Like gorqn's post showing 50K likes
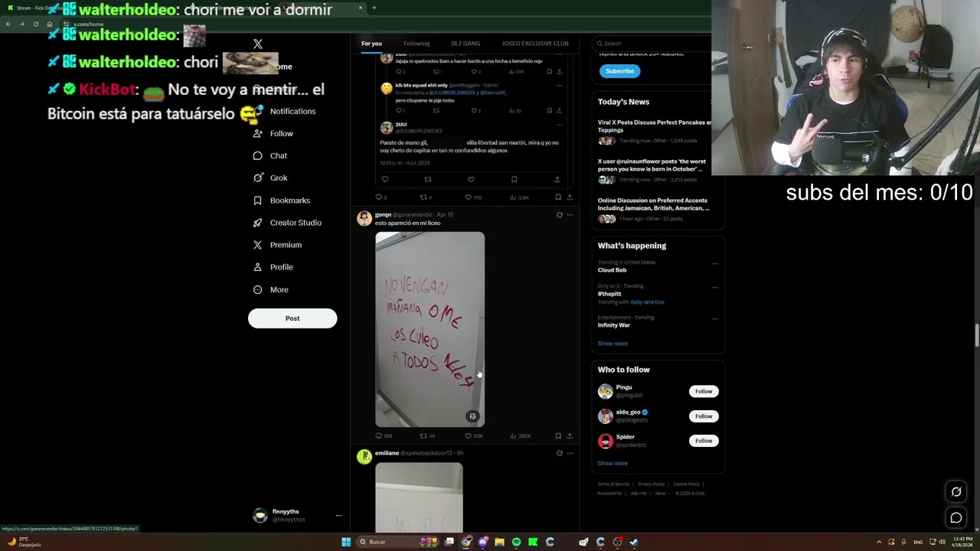This screenshot has width=980, height=551. (x=474, y=436)
